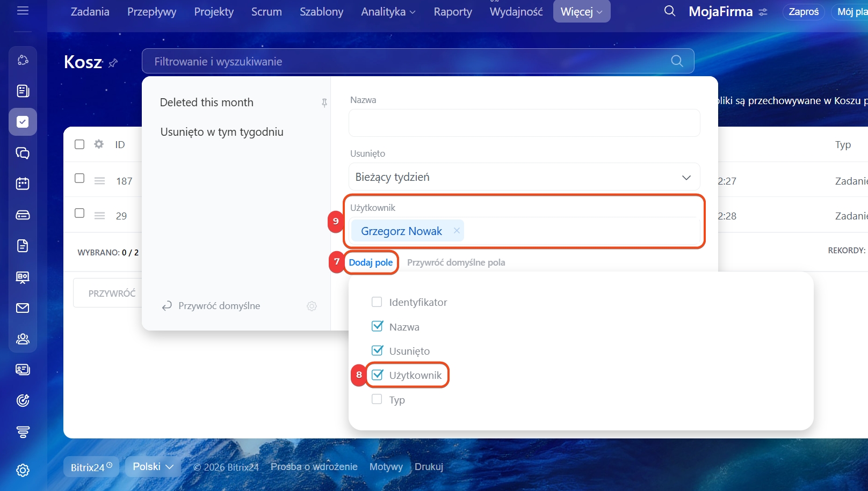Uncheck the Użytkownik field checkbox
Viewport: 868px width, 491px height.
(377, 375)
